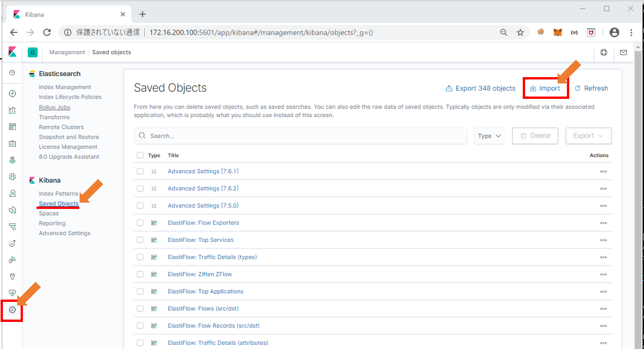Image resolution: width=644 pixels, height=349 pixels.
Task: Check the ElastiFlow: Flow Records (src/dst) row
Action: [x=140, y=325]
